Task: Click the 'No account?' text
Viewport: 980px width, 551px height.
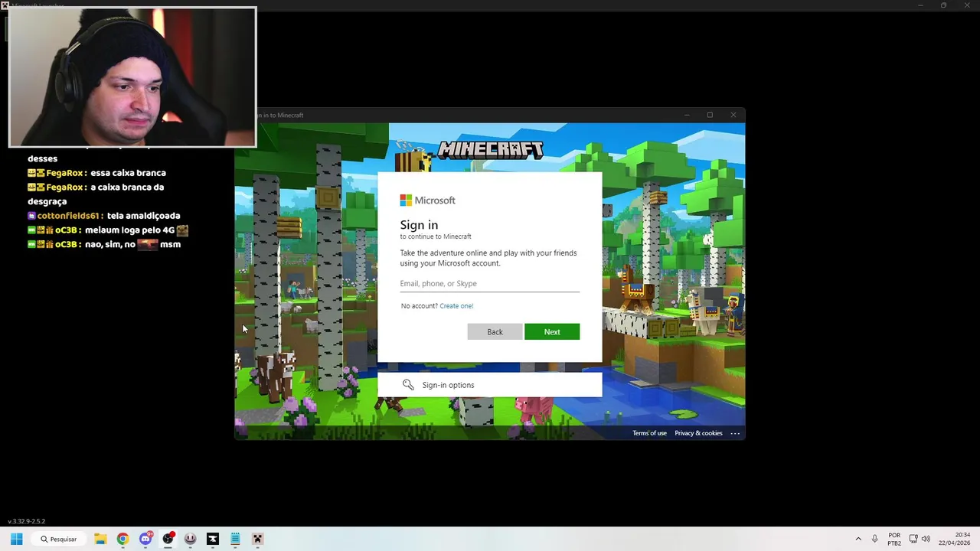Action: (419, 306)
